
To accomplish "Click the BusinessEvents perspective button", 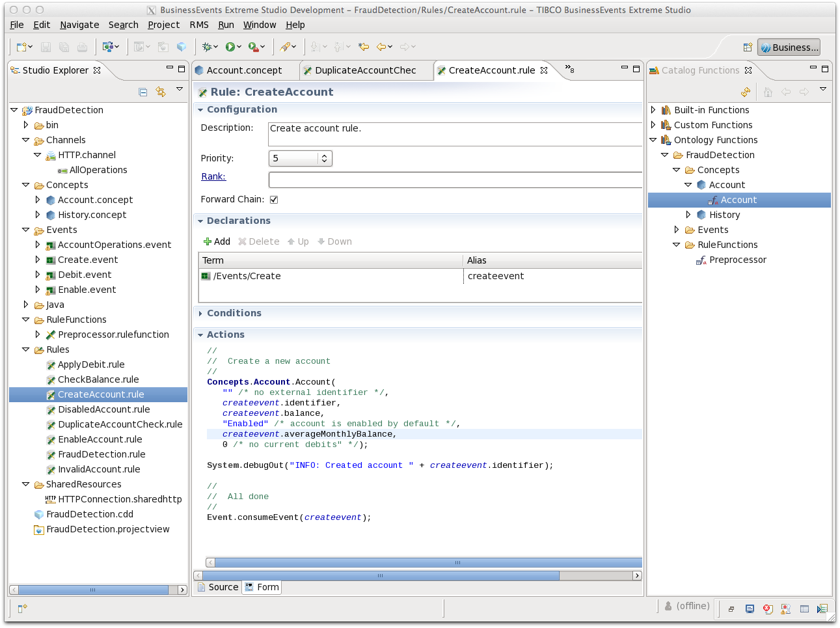I will click(x=789, y=48).
